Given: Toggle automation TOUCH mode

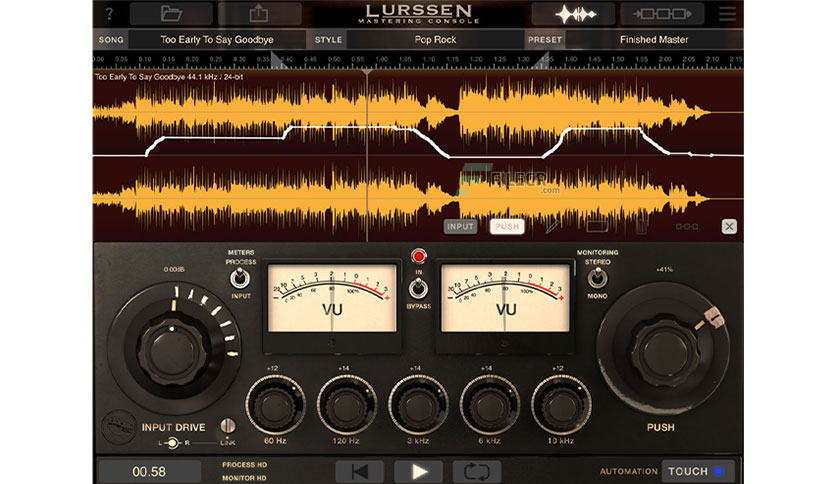Looking at the screenshot, I should pos(697,471).
